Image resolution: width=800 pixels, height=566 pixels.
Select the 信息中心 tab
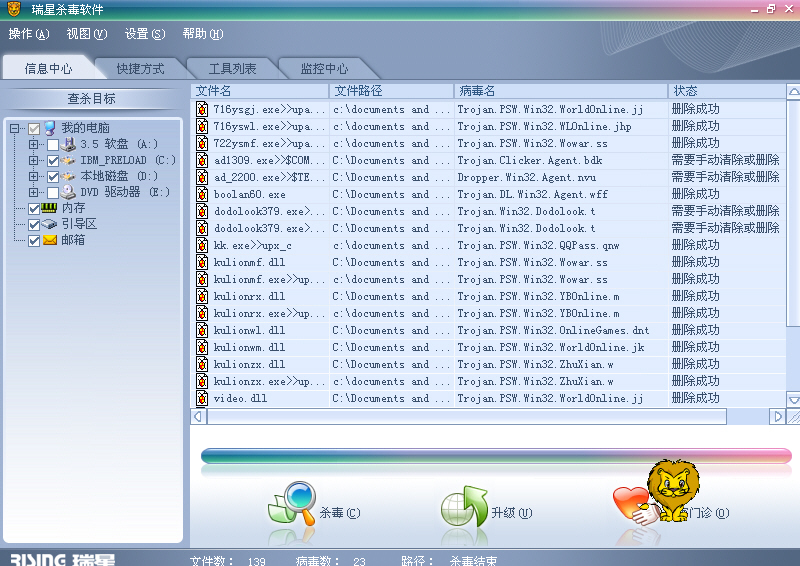(48, 68)
